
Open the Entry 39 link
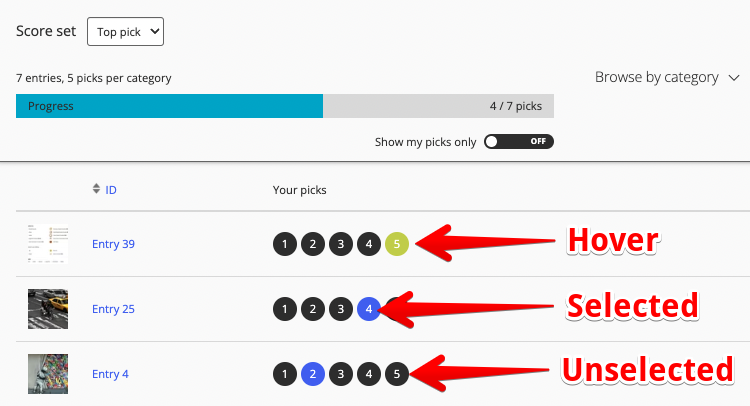(x=113, y=244)
